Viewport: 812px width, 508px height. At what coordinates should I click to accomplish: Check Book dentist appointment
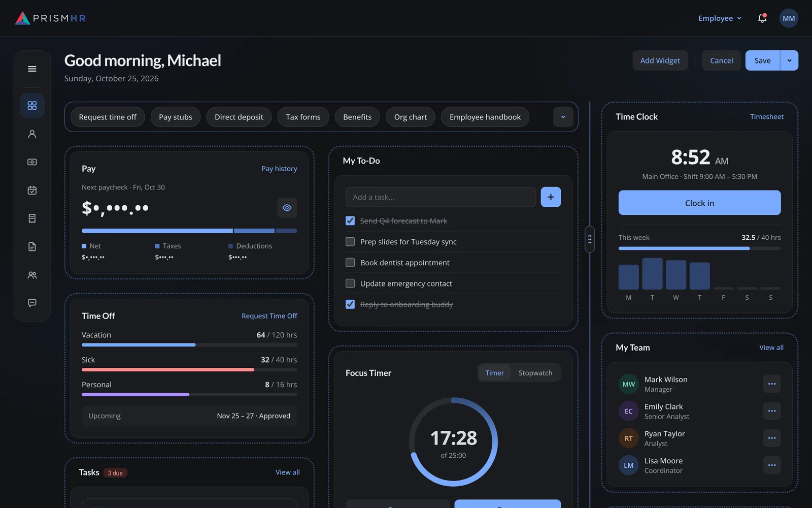(x=350, y=263)
